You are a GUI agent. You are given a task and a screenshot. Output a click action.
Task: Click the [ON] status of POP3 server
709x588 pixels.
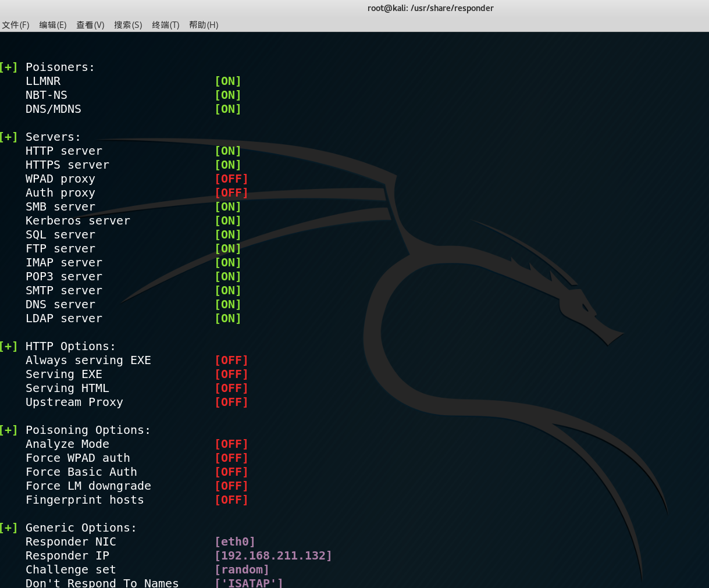click(228, 277)
